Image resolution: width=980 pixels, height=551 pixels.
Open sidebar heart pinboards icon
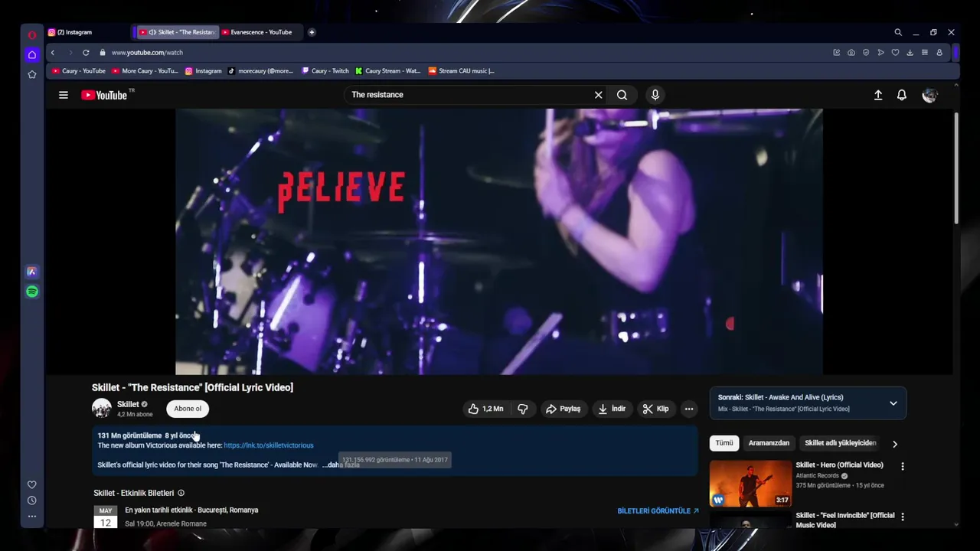point(31,484)
